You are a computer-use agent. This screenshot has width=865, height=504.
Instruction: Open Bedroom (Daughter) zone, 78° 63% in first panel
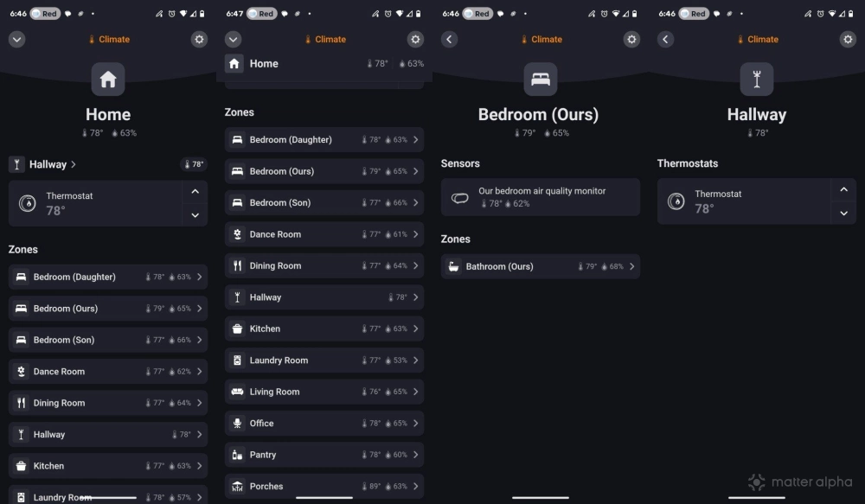point(108,277)
